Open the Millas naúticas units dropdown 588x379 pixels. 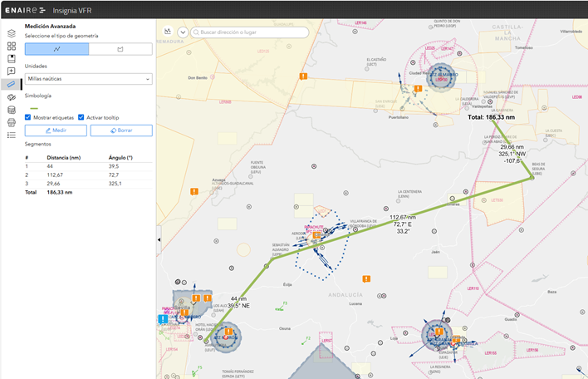[89, 79]
